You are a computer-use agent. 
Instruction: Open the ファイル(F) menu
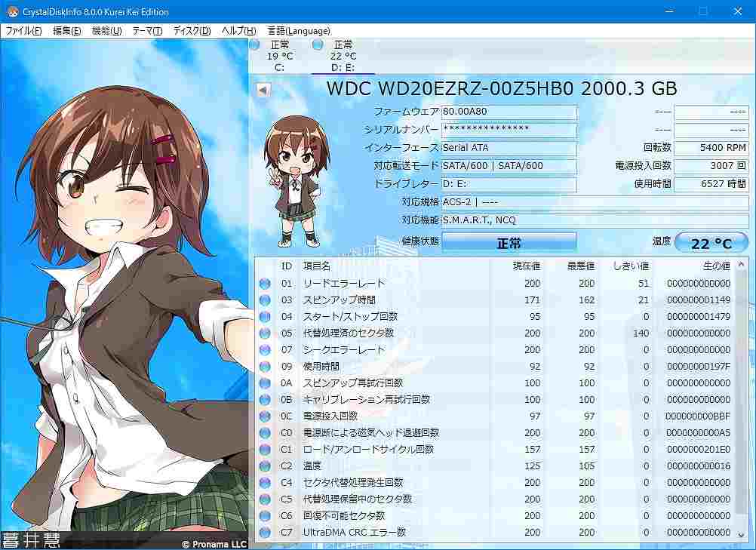[x=23, y=31]
